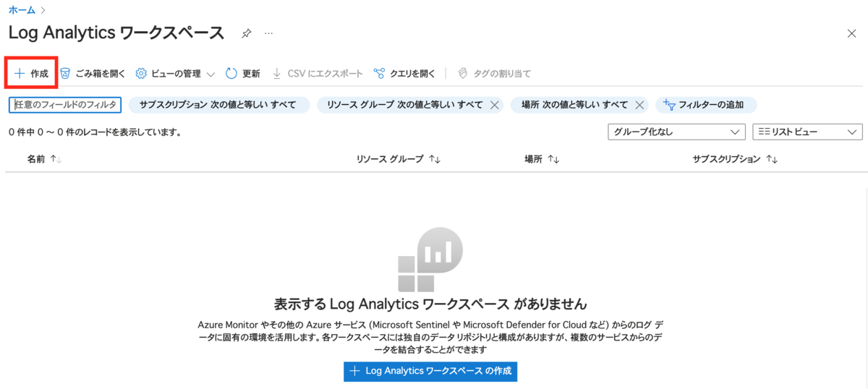
Task: Sort by 場所 column
Action: pos(542,159)
